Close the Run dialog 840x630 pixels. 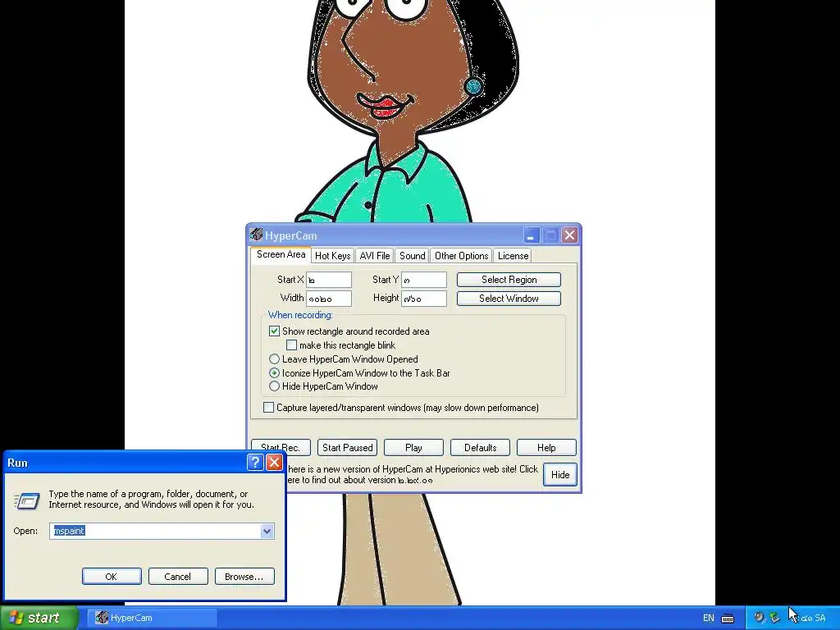click(x=274, y=463)
